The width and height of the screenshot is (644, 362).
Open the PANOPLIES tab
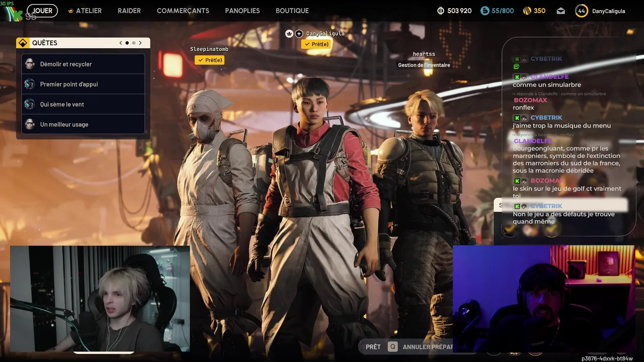(243, 11)
